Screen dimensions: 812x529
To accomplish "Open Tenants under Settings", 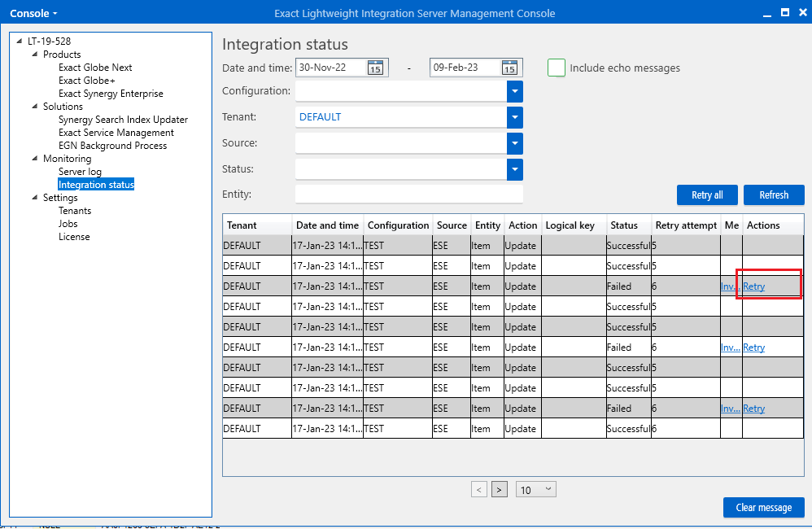I will click(75, 211).
